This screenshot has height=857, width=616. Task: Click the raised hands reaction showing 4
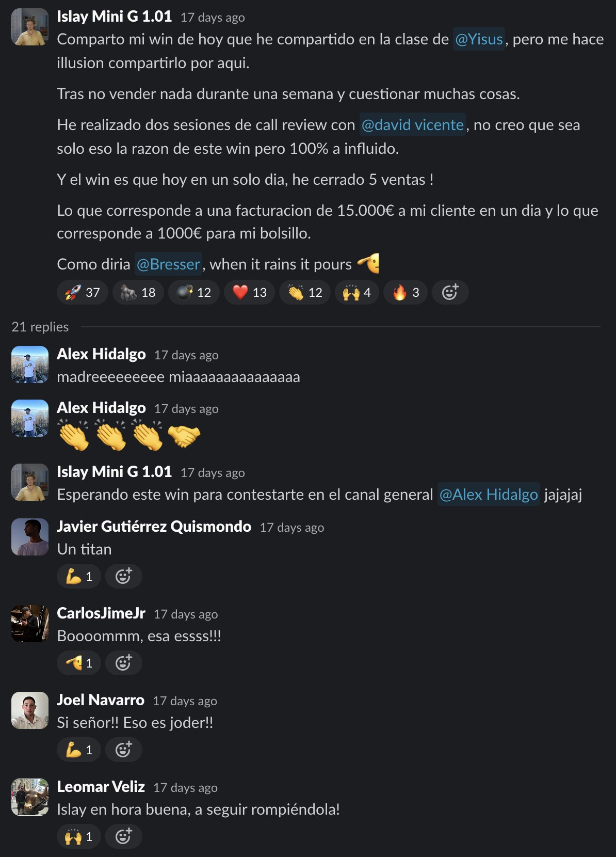coord(357,292)
